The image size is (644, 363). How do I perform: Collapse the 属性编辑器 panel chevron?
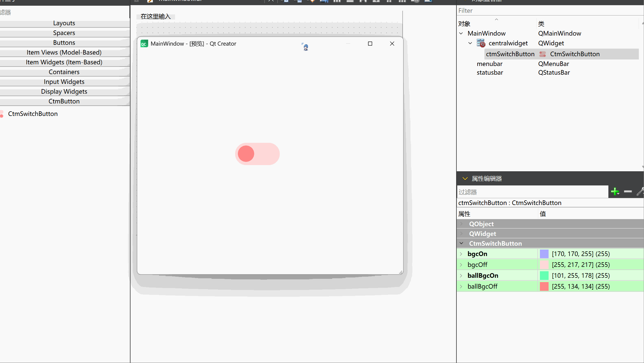click(465, 179)
